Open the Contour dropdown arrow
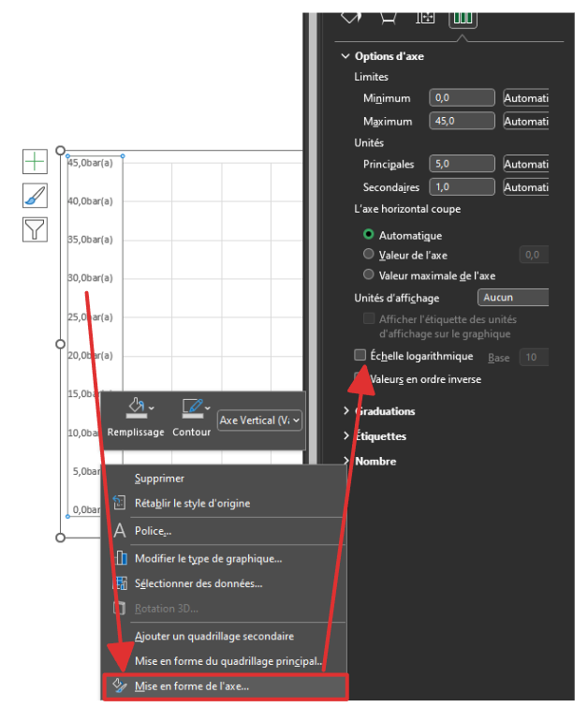 coord(208,408)
